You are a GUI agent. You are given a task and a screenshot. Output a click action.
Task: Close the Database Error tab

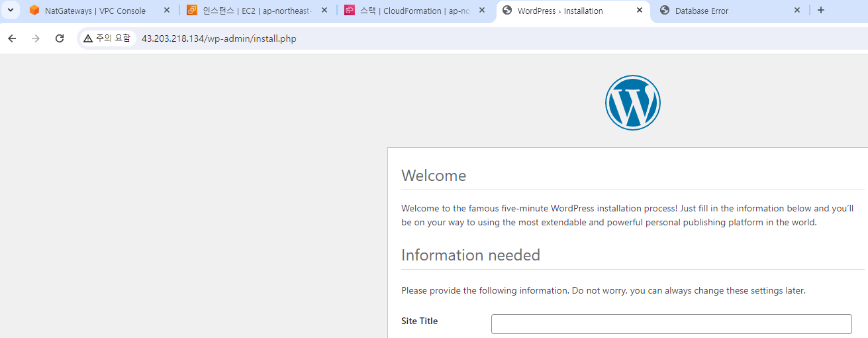coord(796,11)
